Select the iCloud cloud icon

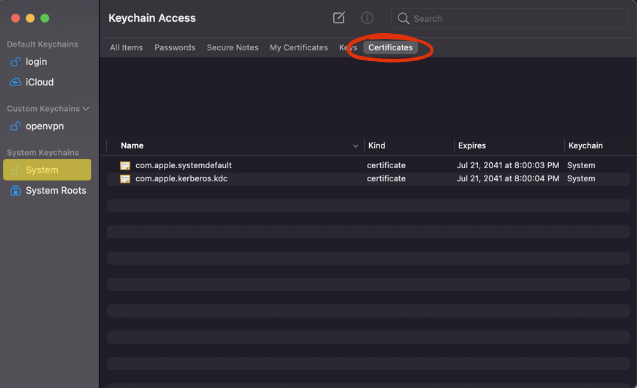pyautogui.click(x=15, y=82)
